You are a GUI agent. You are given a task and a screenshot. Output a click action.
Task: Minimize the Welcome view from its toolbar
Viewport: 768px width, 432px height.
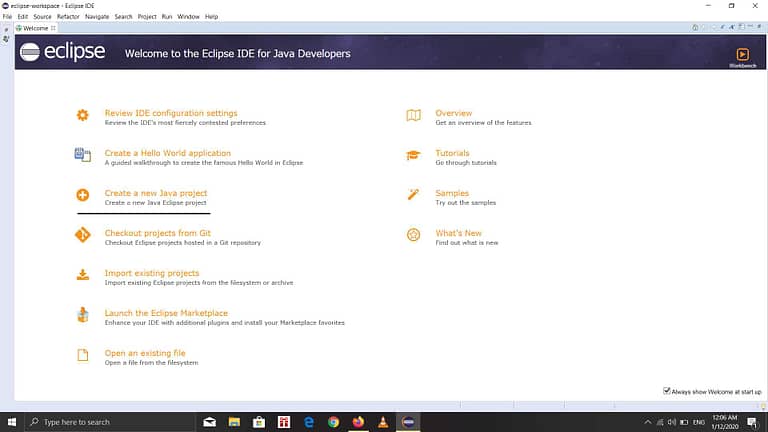click(750, 26)
